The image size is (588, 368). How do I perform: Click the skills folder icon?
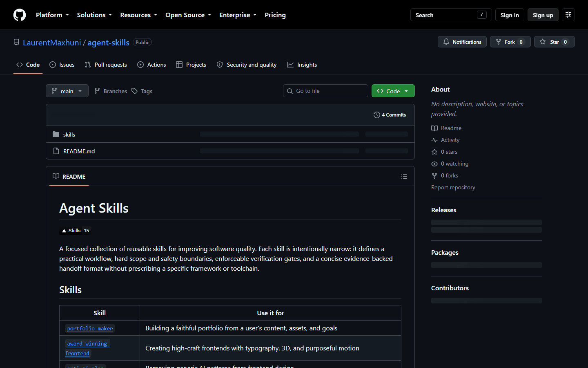point(56,134)
